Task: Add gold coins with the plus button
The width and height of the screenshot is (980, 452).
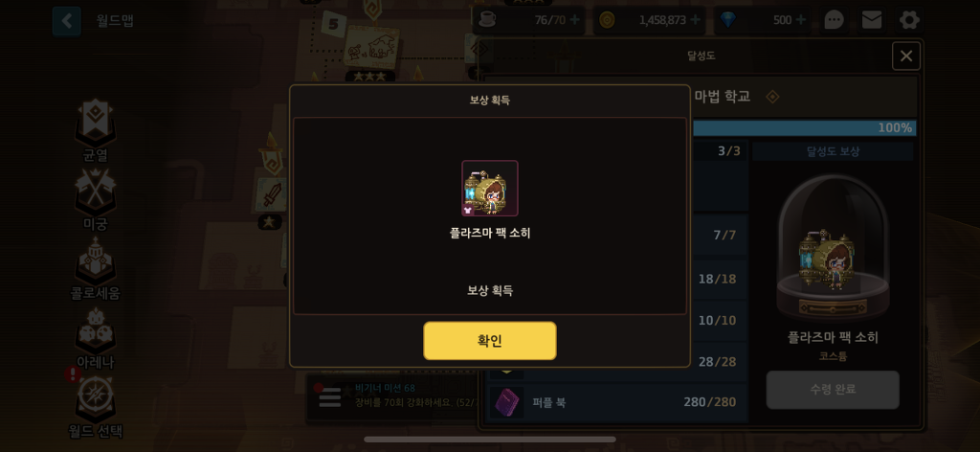Action: click(x=695, y=20)
